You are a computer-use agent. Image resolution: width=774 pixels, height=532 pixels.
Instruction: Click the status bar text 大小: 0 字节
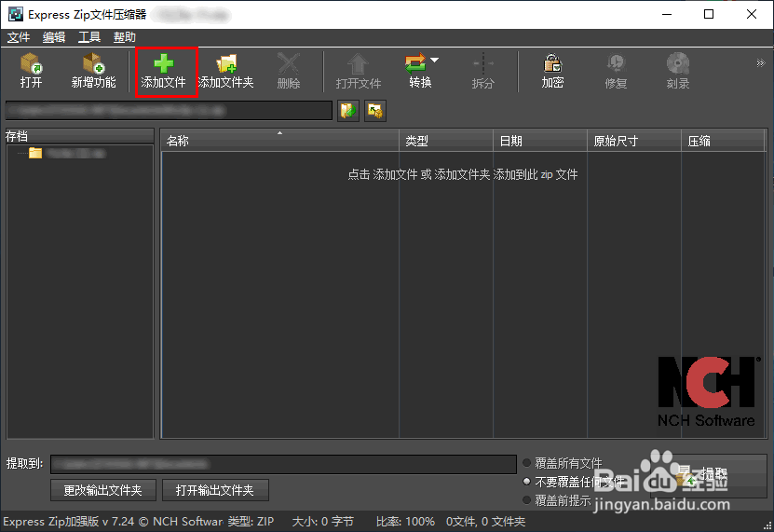(x=323, y=522)
